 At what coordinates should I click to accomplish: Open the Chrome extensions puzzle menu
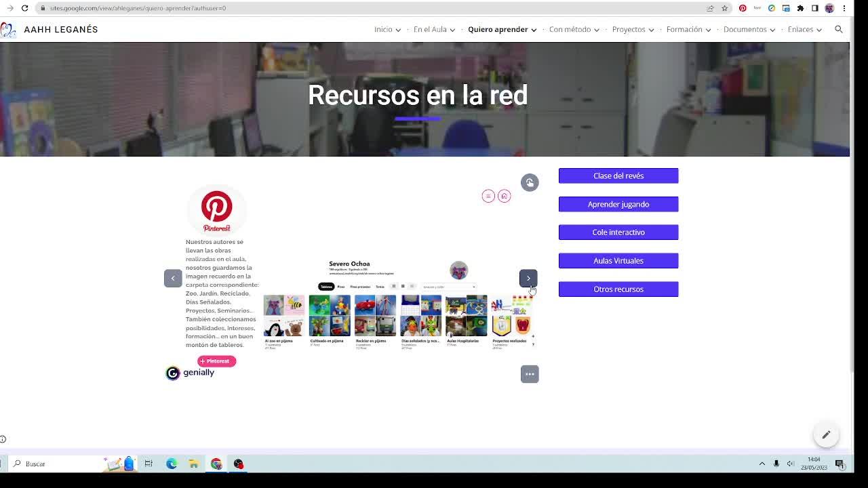(800, 8)
